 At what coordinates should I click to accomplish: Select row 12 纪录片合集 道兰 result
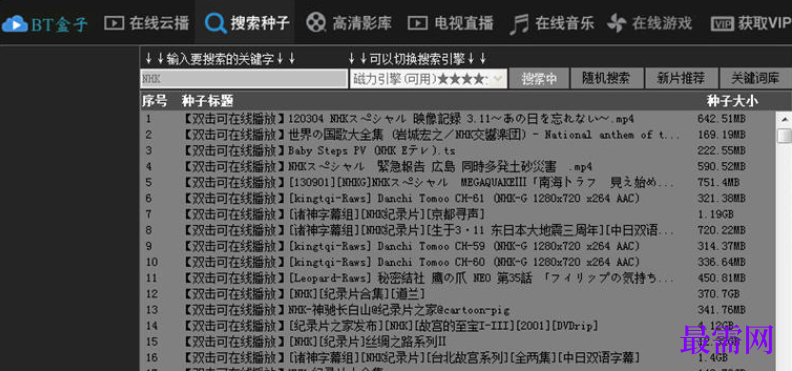(x=458, y=294)
